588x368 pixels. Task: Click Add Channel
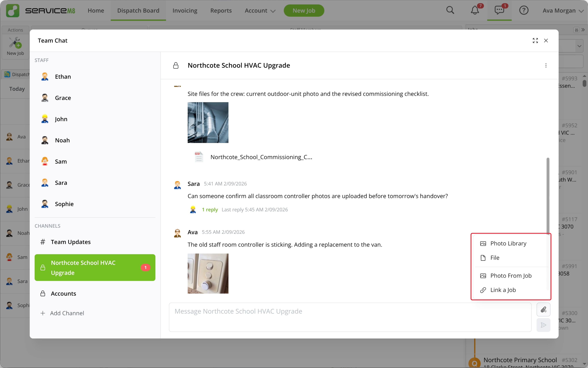point(62,313)
